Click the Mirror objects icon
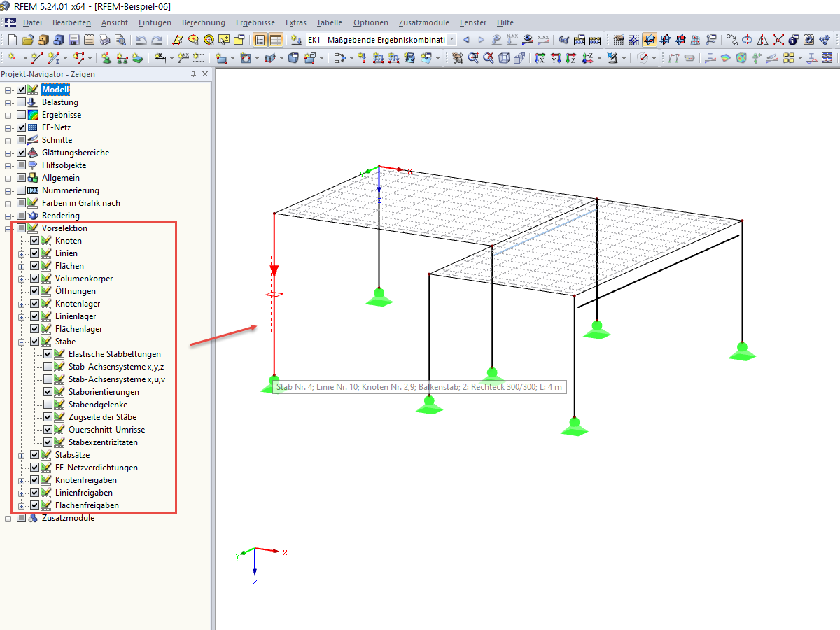 point(762,40)
